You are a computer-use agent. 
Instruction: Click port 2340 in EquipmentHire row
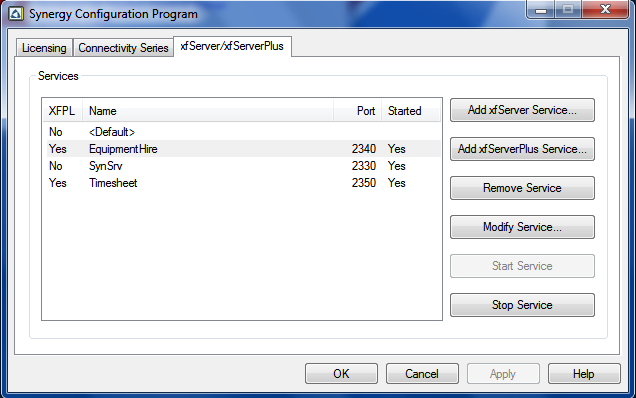[363, 149]
